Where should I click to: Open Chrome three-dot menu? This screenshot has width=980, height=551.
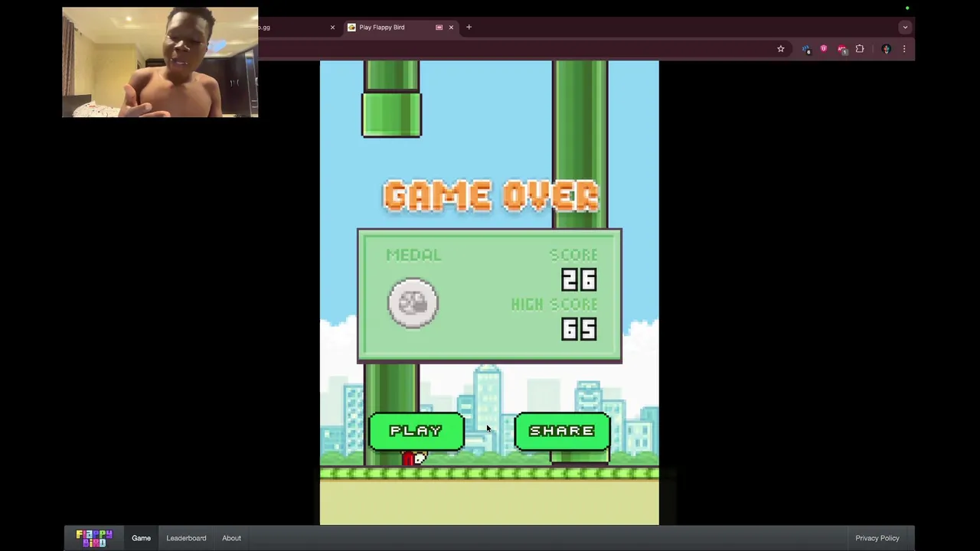pyautogui.click(x=904, y=49)
